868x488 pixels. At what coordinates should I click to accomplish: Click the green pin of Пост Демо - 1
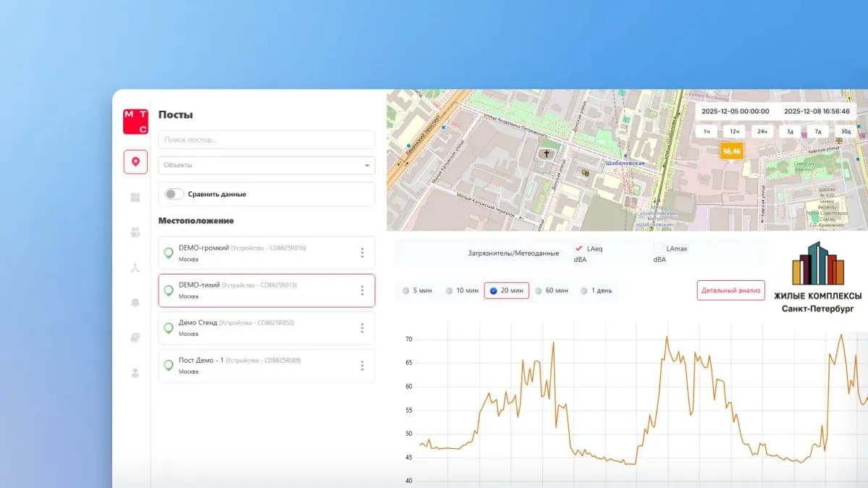pos(169,366)
